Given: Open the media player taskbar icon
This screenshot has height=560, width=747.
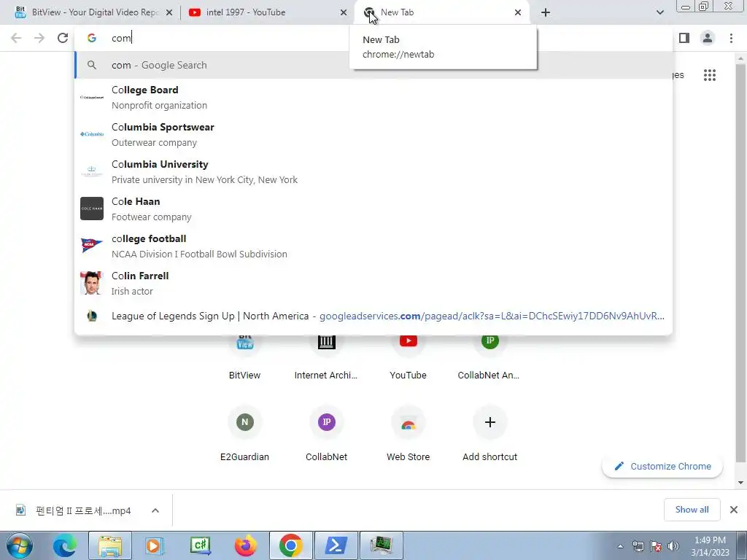Looking at the screenshot, I should (153, 545).
